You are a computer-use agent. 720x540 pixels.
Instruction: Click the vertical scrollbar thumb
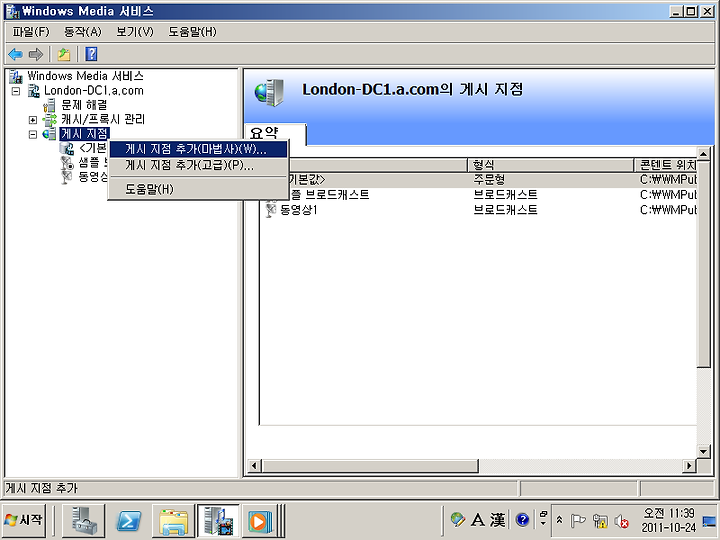click(703, 264)
